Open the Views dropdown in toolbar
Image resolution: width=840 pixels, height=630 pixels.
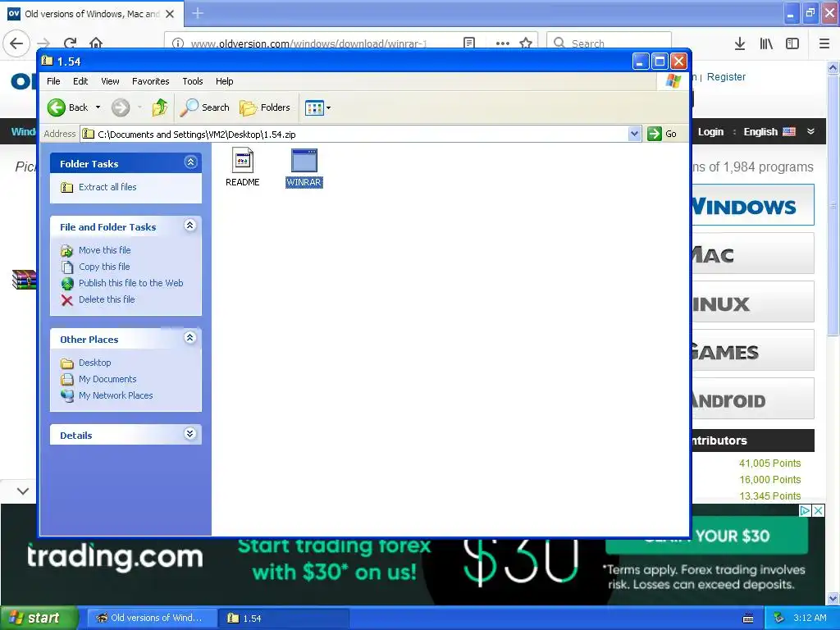coord(317,107)
